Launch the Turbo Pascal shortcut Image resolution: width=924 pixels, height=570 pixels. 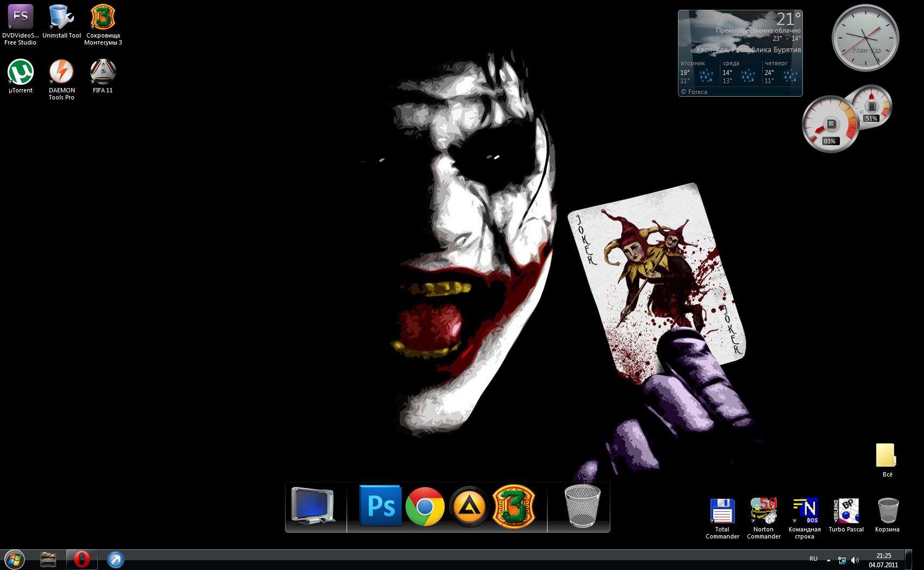(846, 512)
